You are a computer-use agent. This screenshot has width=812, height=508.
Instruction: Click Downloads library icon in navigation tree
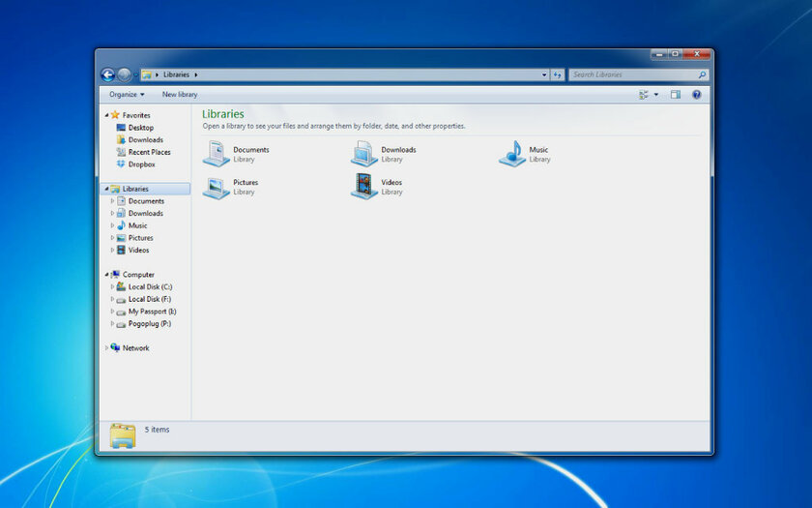tap(121, 213)
